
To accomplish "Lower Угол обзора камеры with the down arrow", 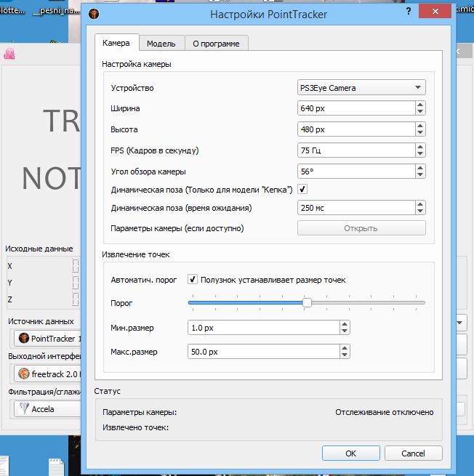I will 420,174.
